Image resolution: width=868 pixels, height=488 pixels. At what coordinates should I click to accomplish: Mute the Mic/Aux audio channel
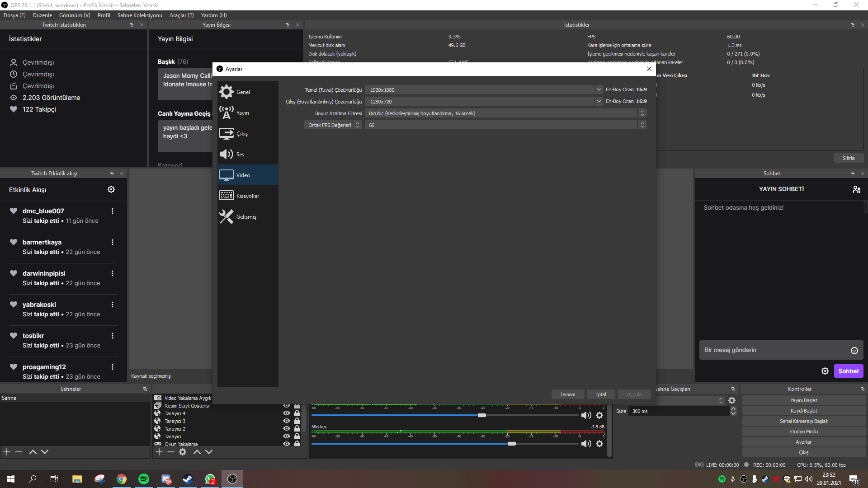tap(586, 444)
